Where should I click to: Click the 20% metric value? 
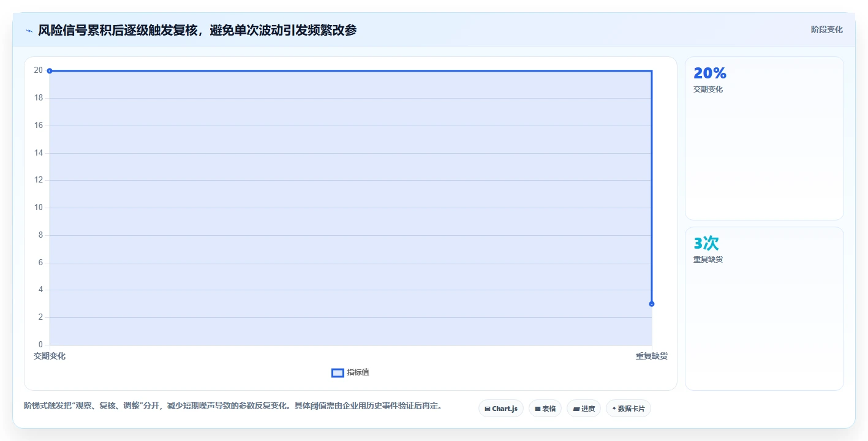710,73
